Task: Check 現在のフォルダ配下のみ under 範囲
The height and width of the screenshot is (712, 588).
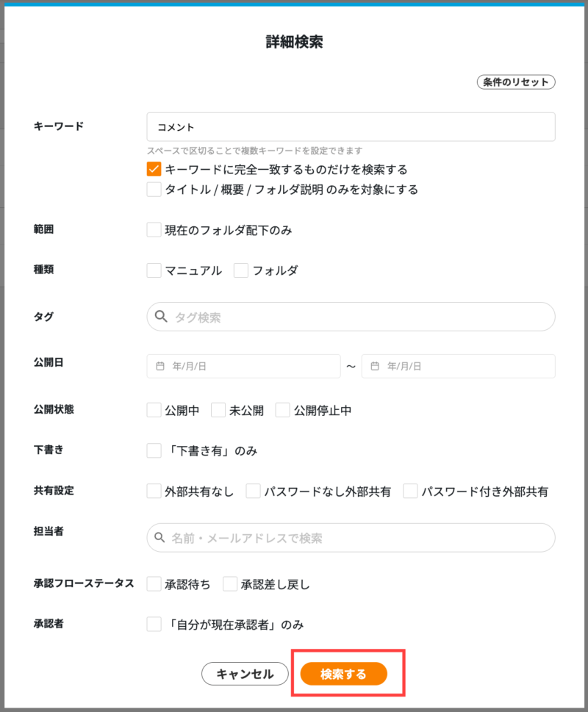Action: pyautogui.click(x=153, y=229)
